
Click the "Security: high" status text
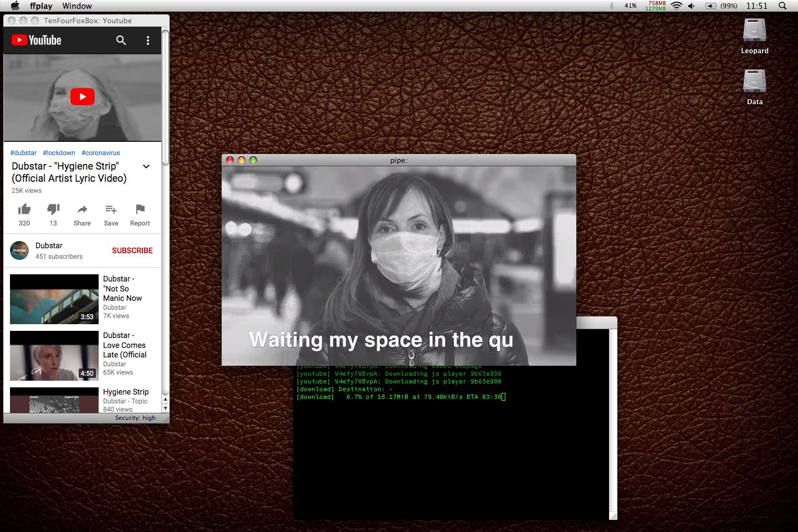pyautogui.click(x=135, y=418)
